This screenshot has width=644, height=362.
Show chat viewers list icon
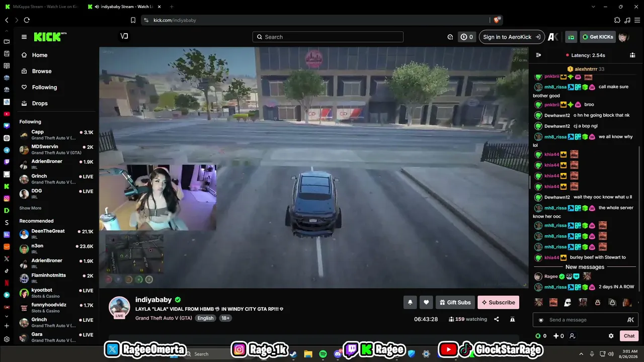(632, 55)
